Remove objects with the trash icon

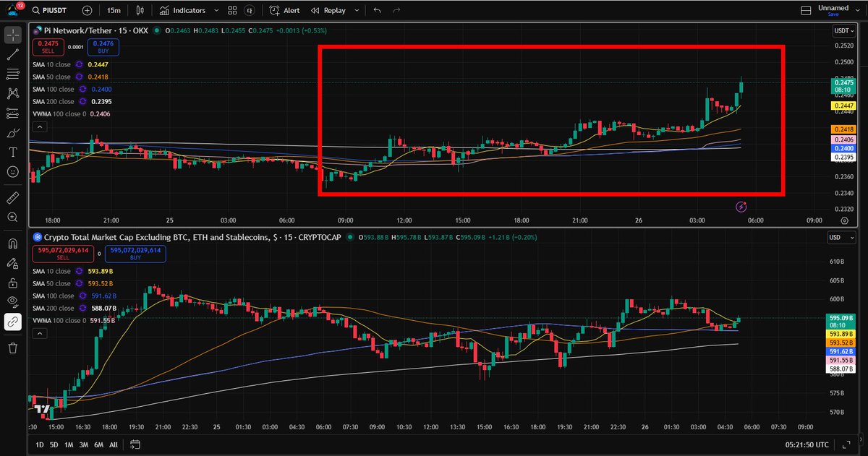point(13,348)
